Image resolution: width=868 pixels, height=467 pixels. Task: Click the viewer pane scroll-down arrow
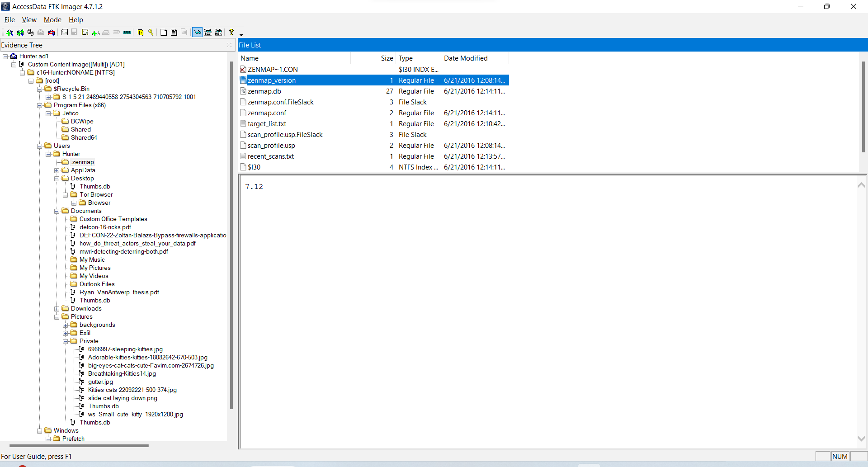point(862,439)
